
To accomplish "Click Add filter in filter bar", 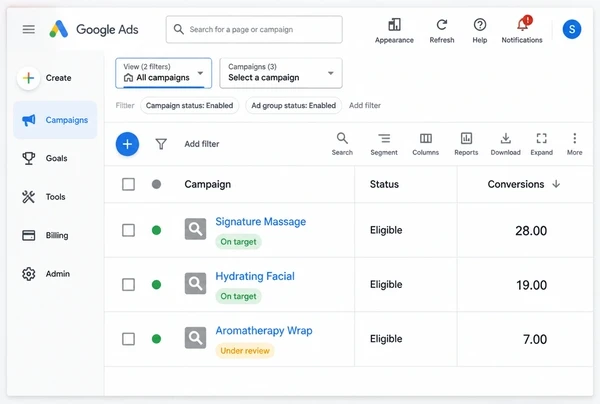I will pyautogui.click(x=365, y=106).
